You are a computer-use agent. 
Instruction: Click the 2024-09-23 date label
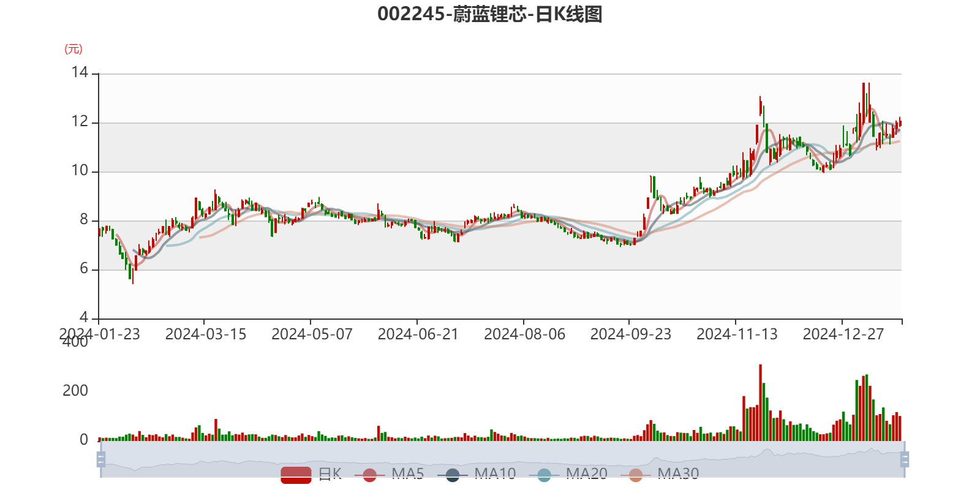click(x=631, y=334)
